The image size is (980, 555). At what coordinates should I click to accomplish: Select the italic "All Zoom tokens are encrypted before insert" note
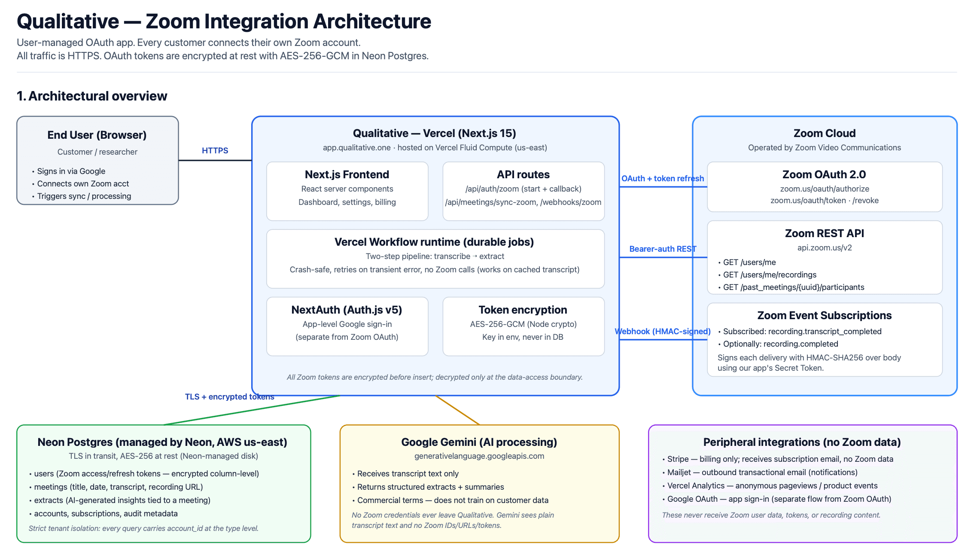pyautogui.click(x=435, y=377)
